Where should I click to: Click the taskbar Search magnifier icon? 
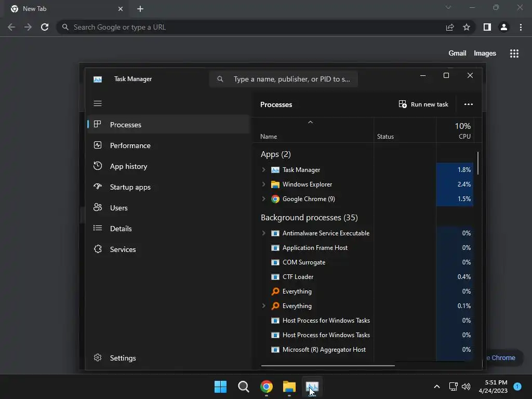pyautogui.click(x=243, y=387)
